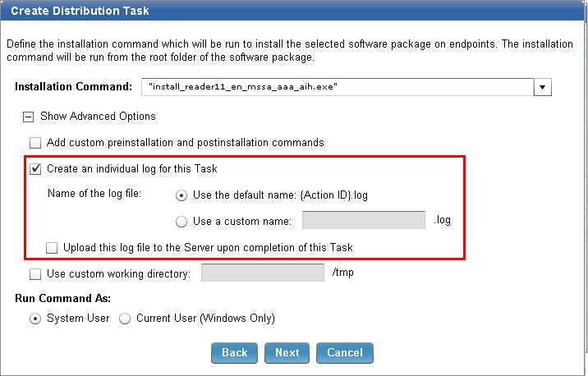
Task: Enable custom preinstallation and postinstallation commands checkbox
Action: pos(35,142)
